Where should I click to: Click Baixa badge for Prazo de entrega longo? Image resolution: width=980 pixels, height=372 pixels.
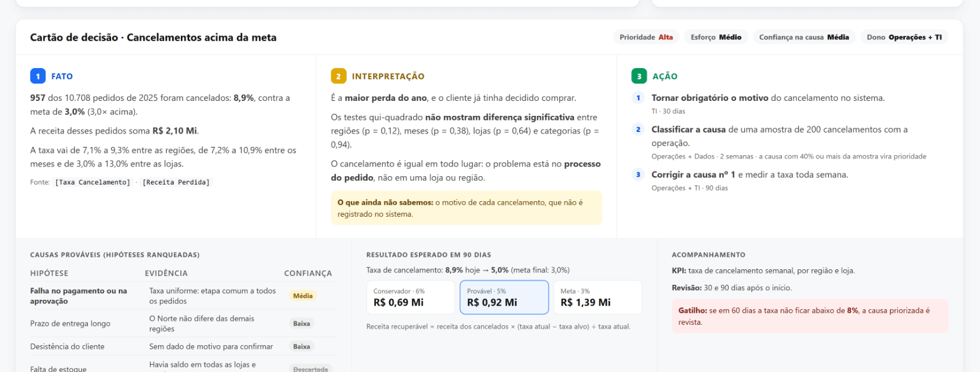tap(301, 324)
